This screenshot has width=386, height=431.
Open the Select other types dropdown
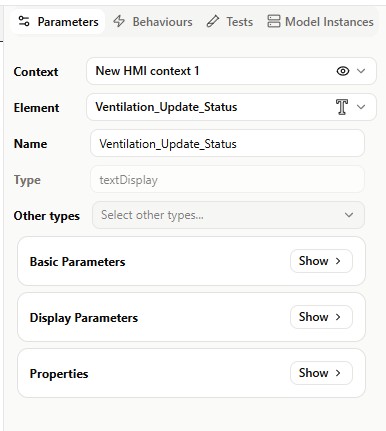[x=228, y=215]
